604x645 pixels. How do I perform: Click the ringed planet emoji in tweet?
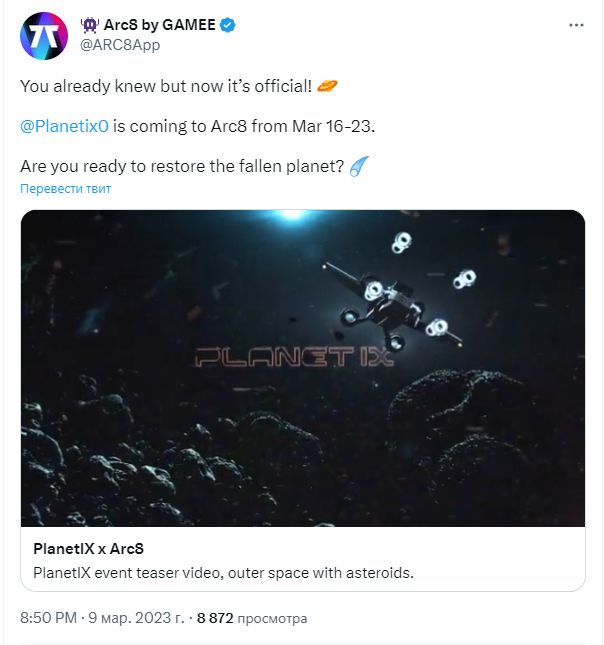328,86
